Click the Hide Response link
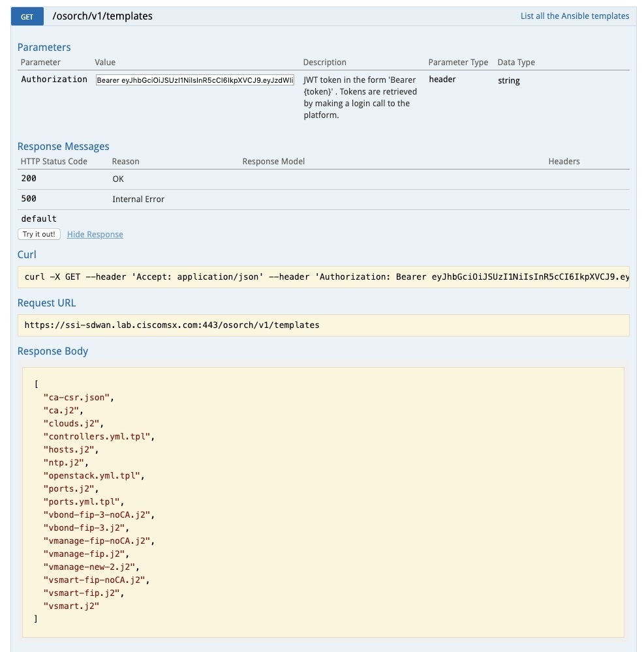Screen dimensions: 644x652 [95, 234]
